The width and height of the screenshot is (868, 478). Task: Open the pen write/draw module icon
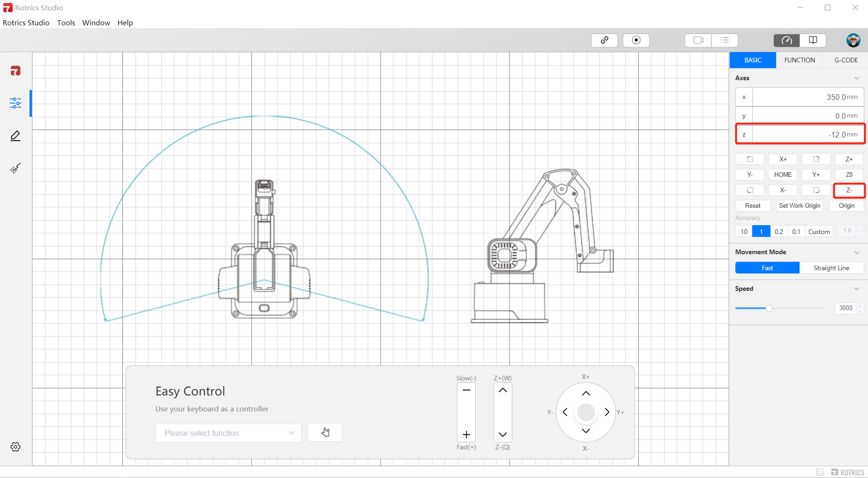pos(15,136)
